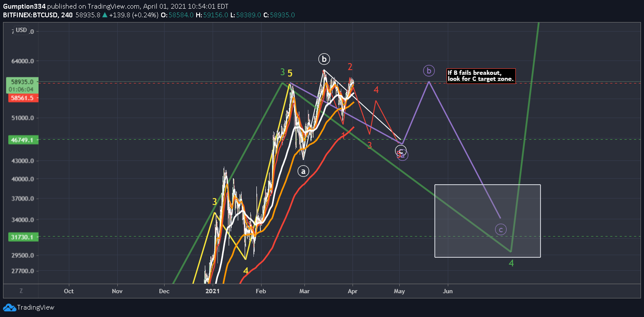This screenshot has height=317, width=644.
Task: Click the USD currency label on price axis
Action: (21, 30)
